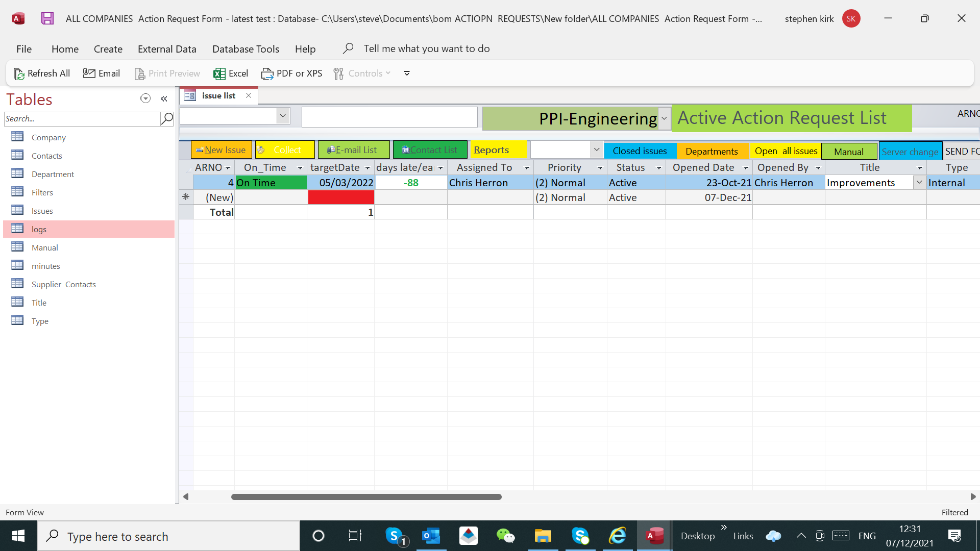This screenshot has width=980, height=551.
Task: Open the logs table in the navigation pane
Action: (39, 229)
